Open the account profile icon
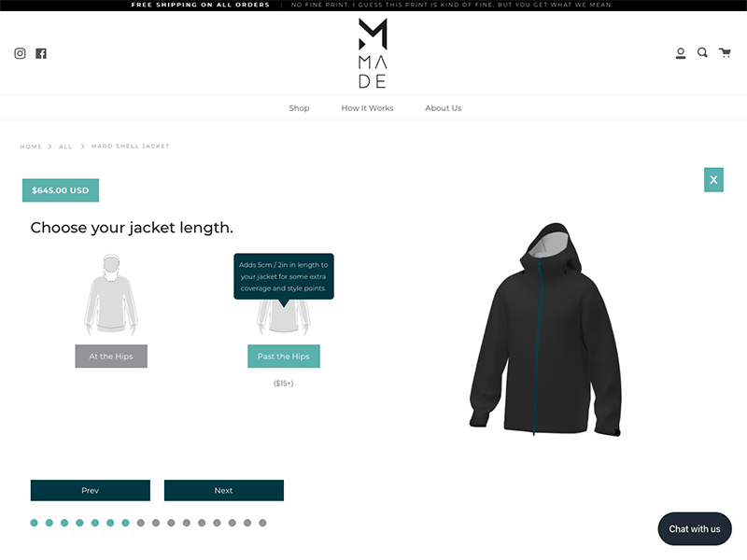This screenshot has height=560, width=747. (681, 53)
